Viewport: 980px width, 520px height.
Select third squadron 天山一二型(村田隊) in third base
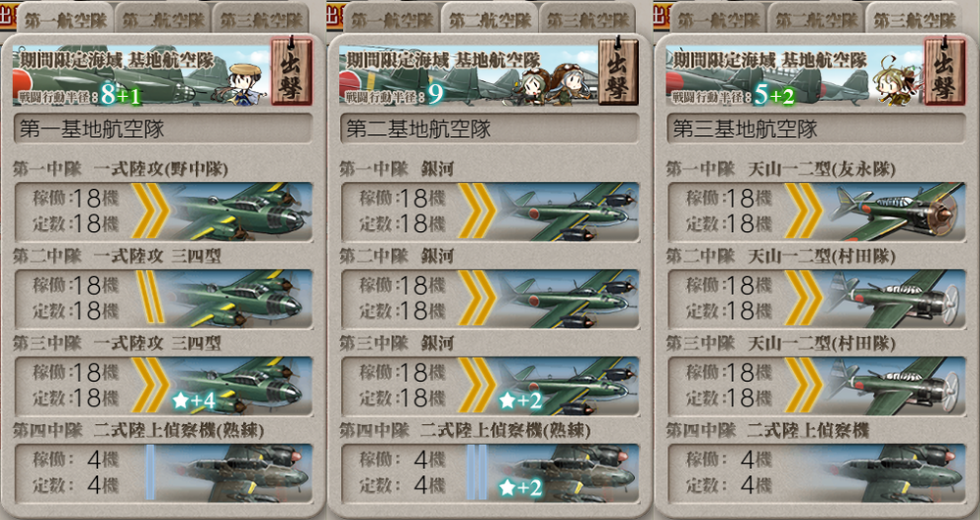(816, 386)
